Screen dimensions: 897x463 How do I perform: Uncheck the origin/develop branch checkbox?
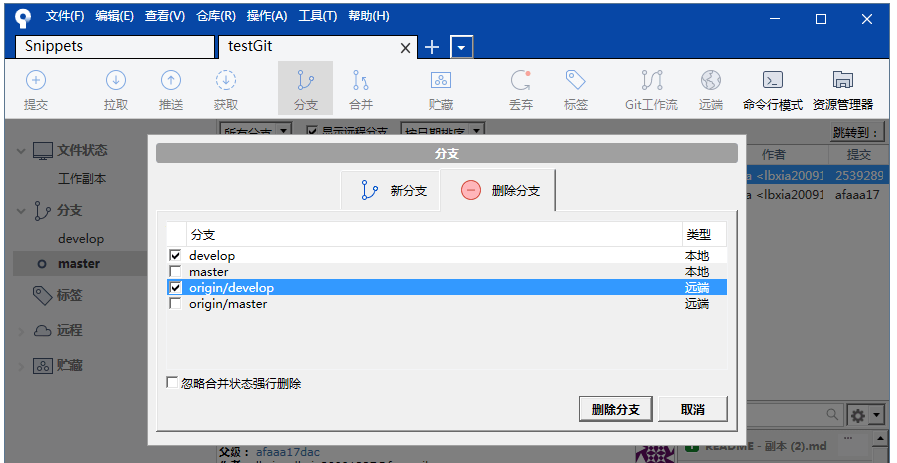[x=176, y=287]
